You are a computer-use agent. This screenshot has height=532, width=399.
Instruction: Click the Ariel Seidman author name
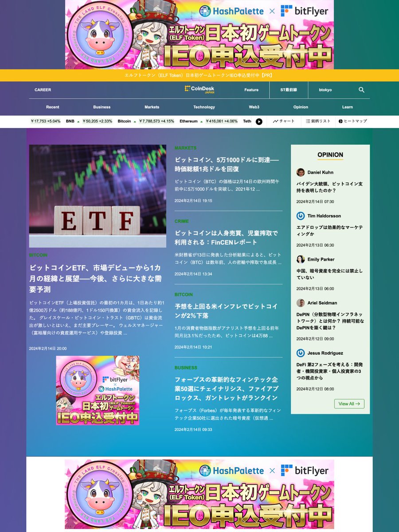coord(322,303)
